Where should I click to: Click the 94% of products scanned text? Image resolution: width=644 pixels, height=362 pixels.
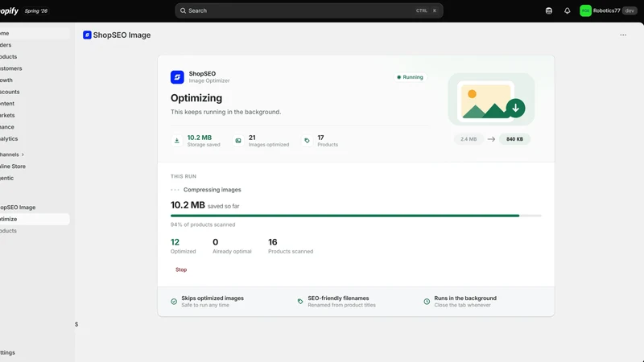203,224
